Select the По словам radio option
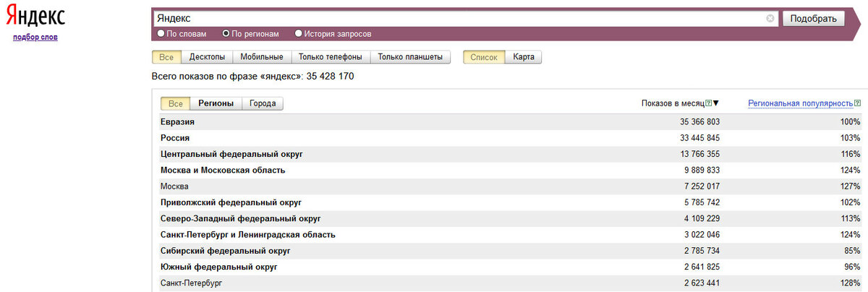 coord(161,33)
